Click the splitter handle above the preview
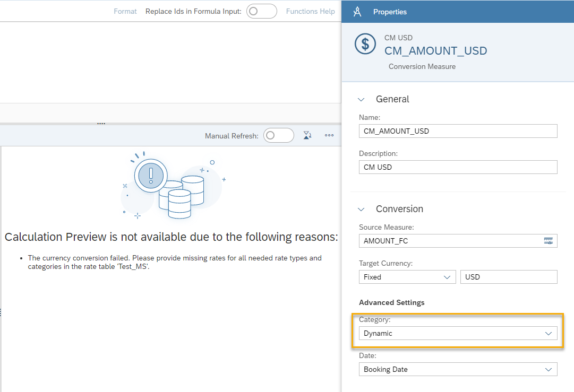 coord(101,124)
